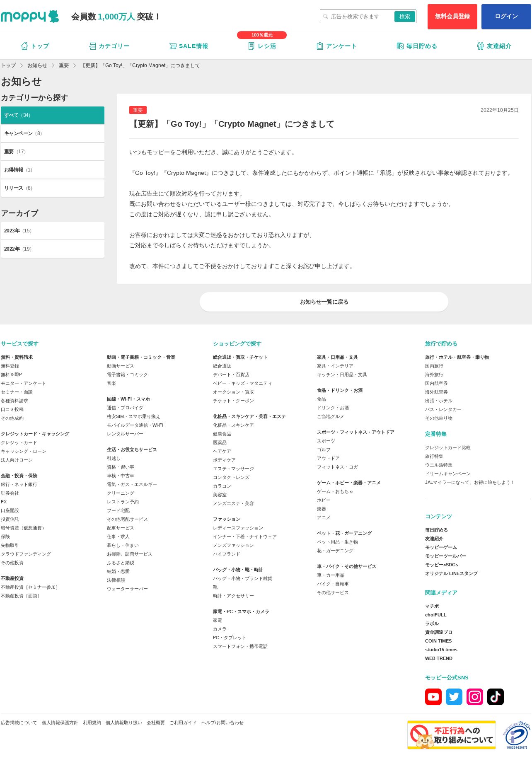Click the 無料会員登録 button
532x766 pixels.
click(452, 17)
